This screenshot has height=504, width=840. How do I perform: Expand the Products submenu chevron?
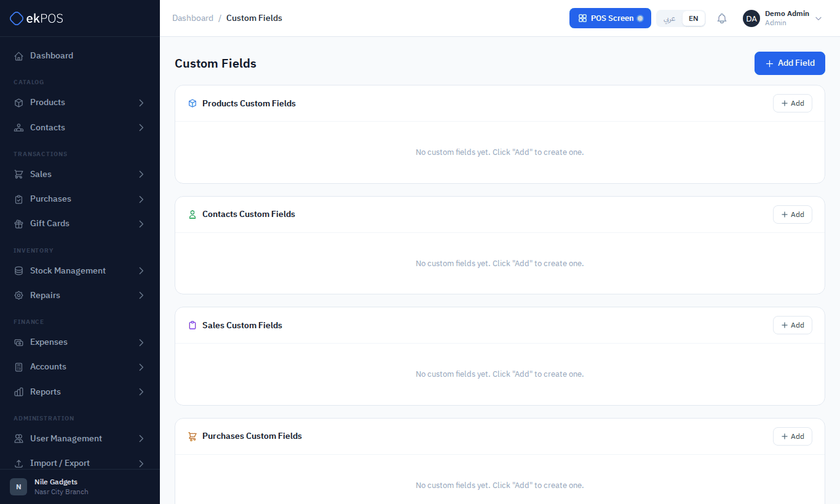click(x=141, y=103)
